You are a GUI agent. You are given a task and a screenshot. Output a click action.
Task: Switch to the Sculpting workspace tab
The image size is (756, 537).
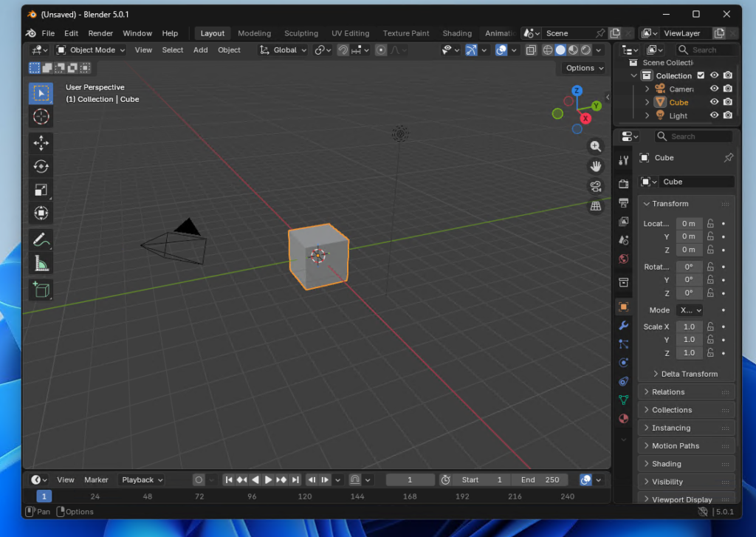[x=301, y=33]
